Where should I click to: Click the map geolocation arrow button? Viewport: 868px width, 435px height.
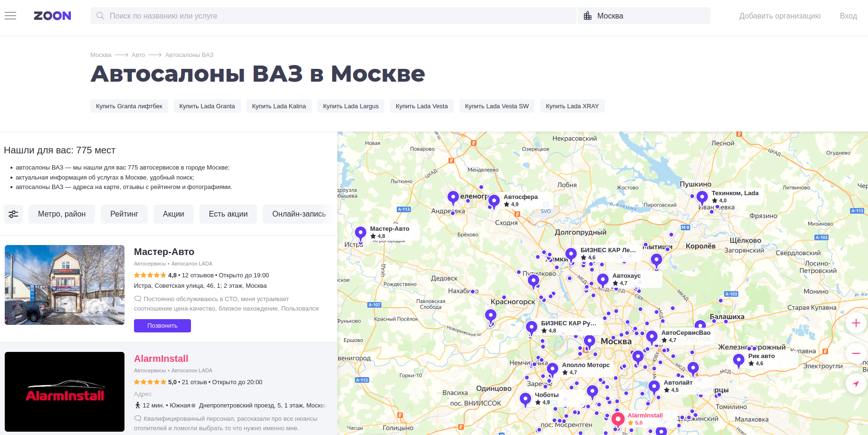point(856,384)
